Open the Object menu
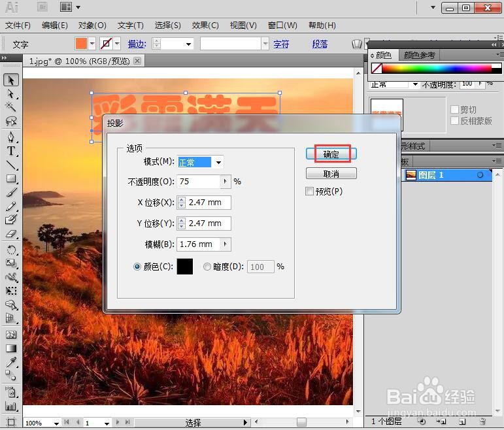This screenshot has height=430, width=504. [x=92, y=25]
